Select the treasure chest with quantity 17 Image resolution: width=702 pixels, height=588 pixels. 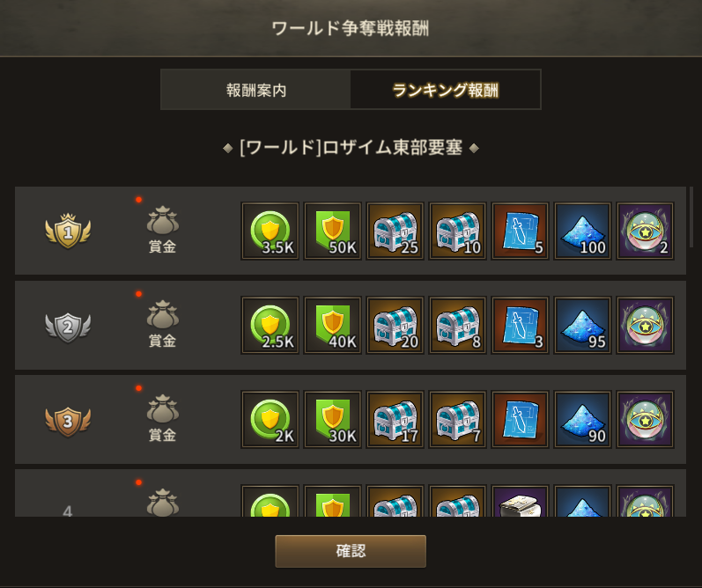(395, 420)
